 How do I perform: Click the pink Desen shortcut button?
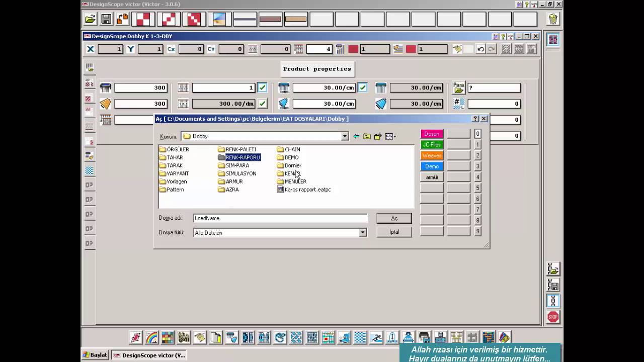coord(432,134)
